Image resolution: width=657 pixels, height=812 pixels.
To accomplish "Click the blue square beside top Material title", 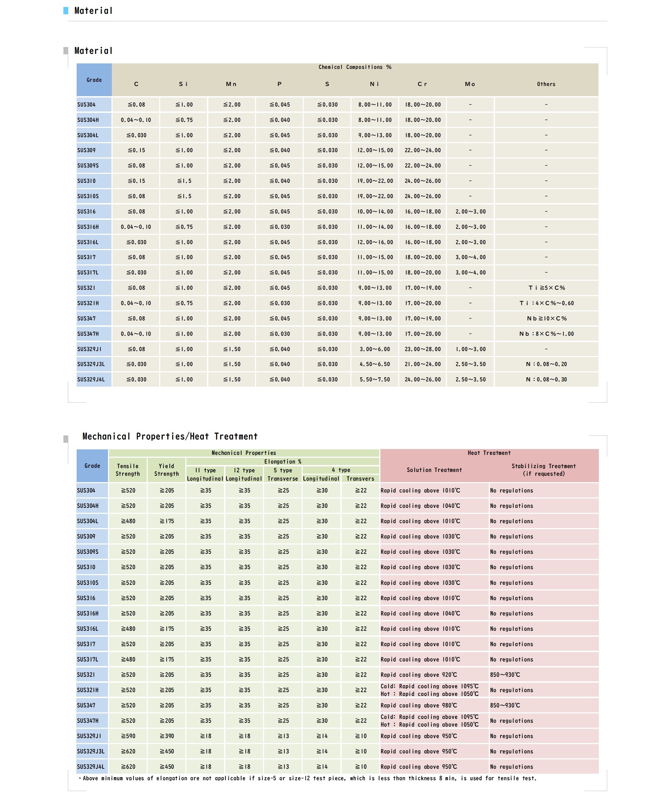I will 66,10.
